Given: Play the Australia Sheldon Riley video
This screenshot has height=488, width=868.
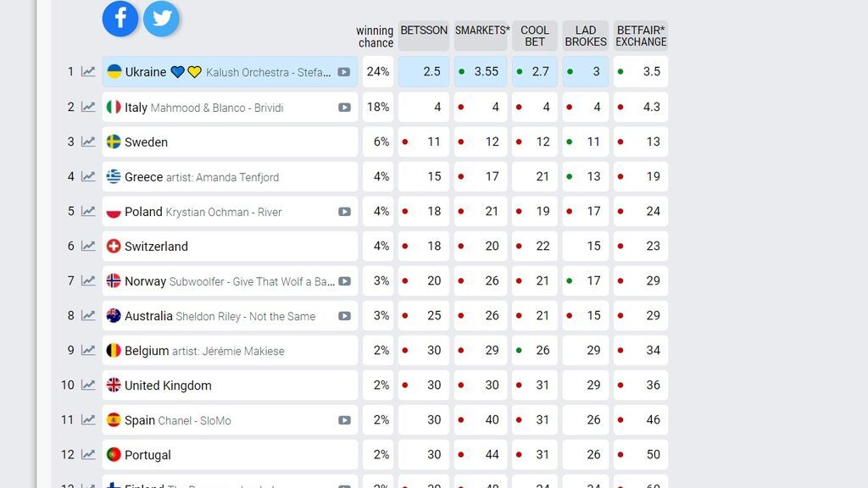Looking at the screenshot, I should (x=344, y=316).
